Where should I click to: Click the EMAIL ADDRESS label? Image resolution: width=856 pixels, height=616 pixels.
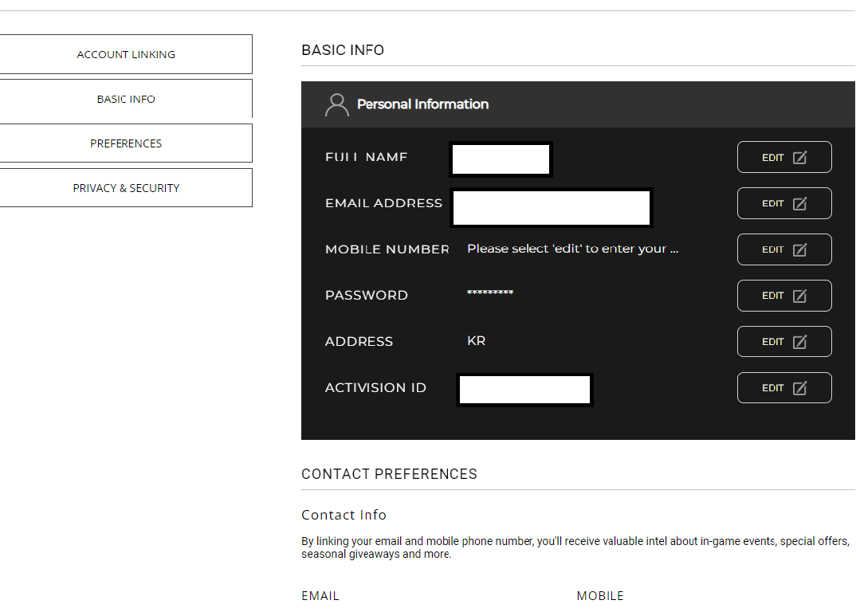[x=384, y=203]
